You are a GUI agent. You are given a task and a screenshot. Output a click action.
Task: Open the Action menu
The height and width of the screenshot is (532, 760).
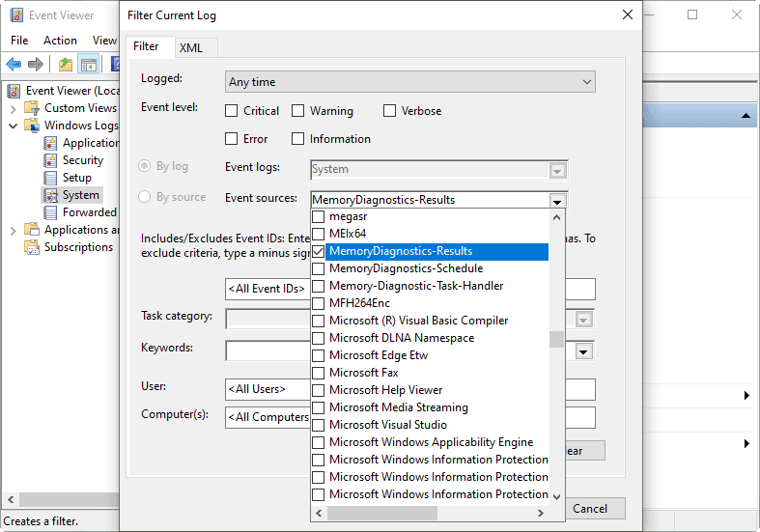click(x=60, y=41)
